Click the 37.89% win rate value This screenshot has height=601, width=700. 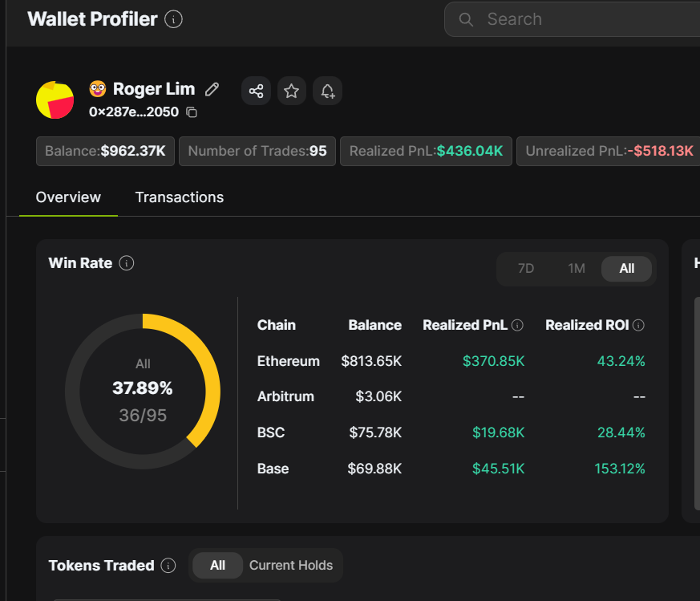(x=143, y=388)
